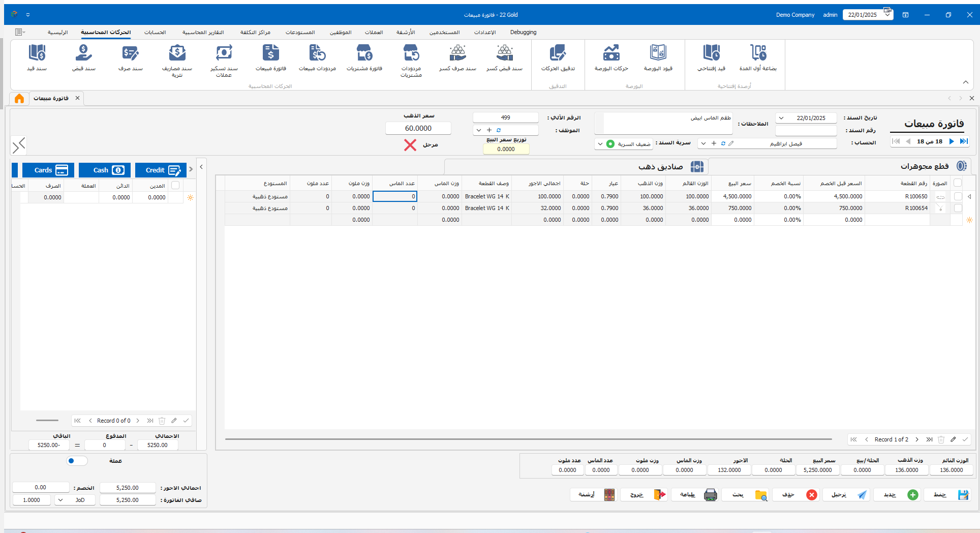Toggle the عملة currency switch
980x533 pixels.
[x=77, y=461]
